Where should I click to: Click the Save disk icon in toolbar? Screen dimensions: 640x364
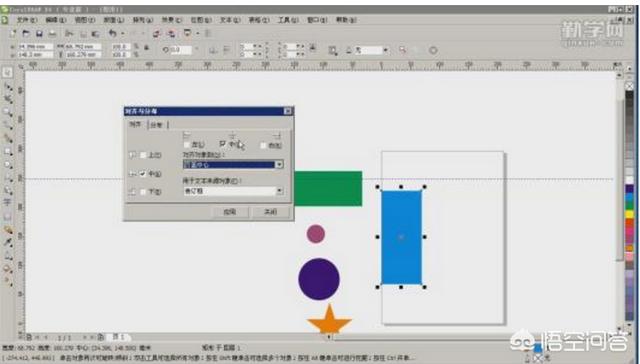tap(39, 33)
